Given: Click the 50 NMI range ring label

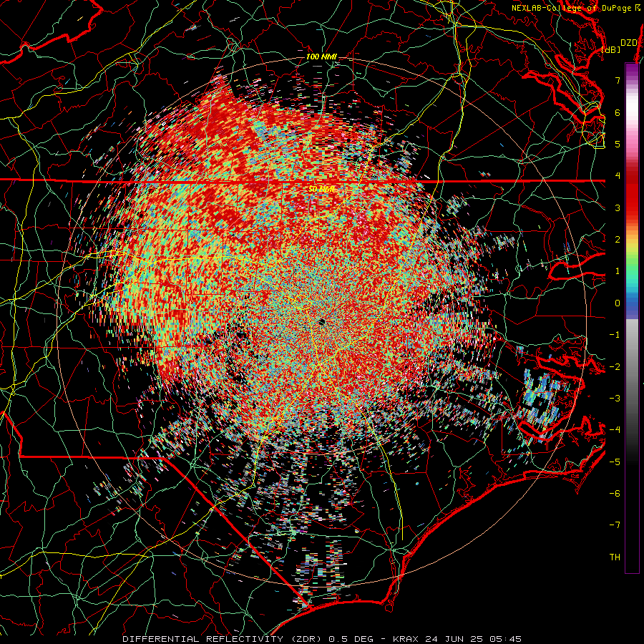Looking at the screenshot, I should pos(321,189).
